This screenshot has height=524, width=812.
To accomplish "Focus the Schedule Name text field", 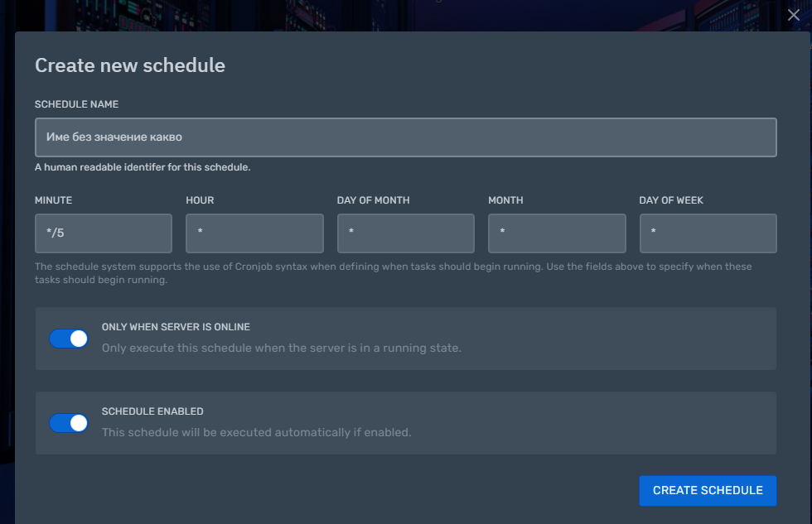I will click(405, 137).
